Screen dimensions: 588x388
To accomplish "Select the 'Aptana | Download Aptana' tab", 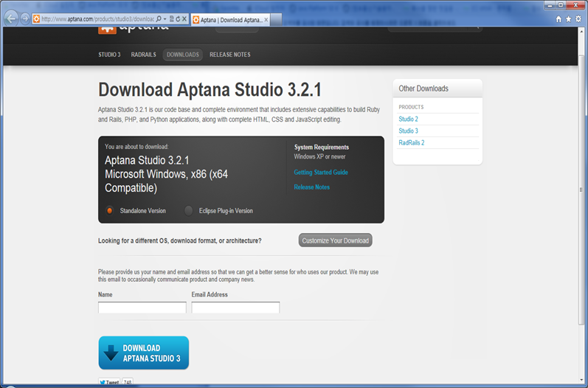I will [x=230, y=20].
